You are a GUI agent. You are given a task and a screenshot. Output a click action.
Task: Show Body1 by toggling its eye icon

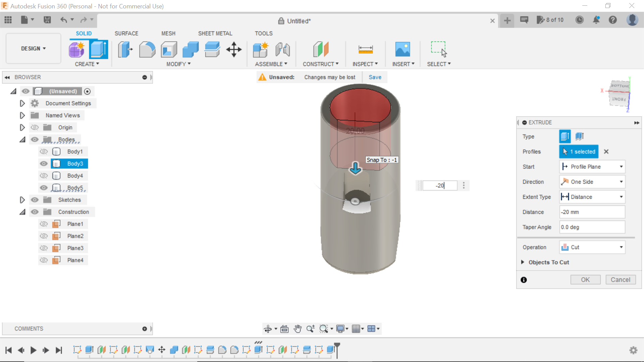click(44, 152)
